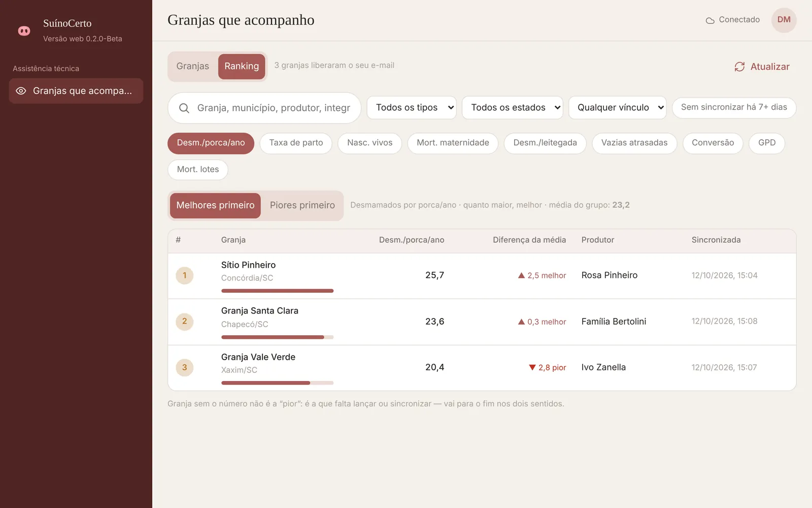Switch to the Granjas tab
The width and height of the screenshot is (812, 508).
(x=193, y=67)
